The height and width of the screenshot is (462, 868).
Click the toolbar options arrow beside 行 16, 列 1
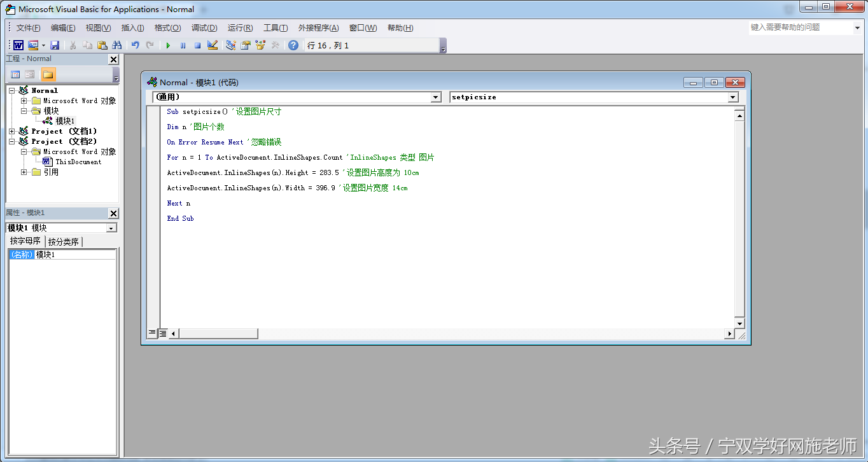coord(443,46)
